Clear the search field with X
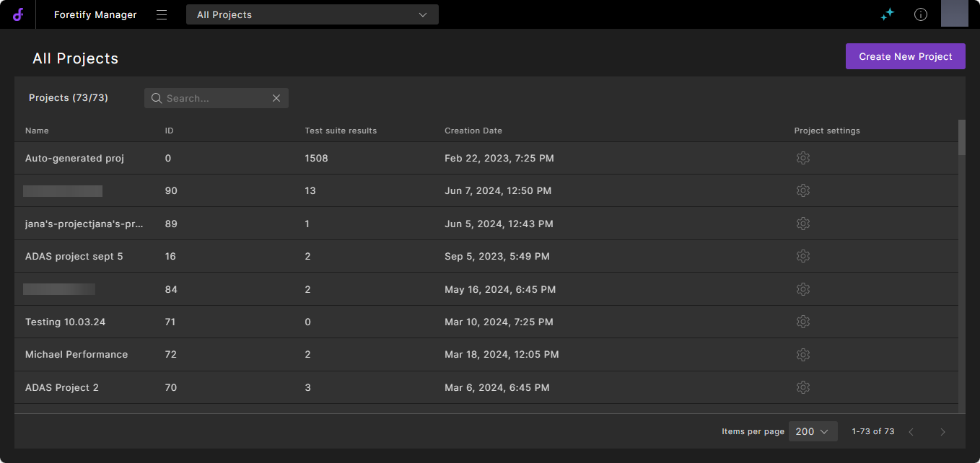The height and width of the screenshot is (463, 980). tap(276, 98)
